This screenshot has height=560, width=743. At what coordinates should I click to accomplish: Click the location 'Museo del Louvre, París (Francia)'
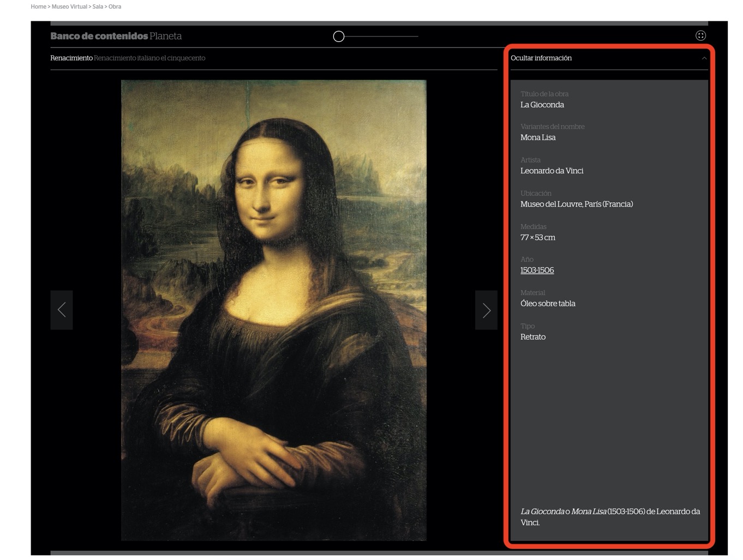coord(577,204)
